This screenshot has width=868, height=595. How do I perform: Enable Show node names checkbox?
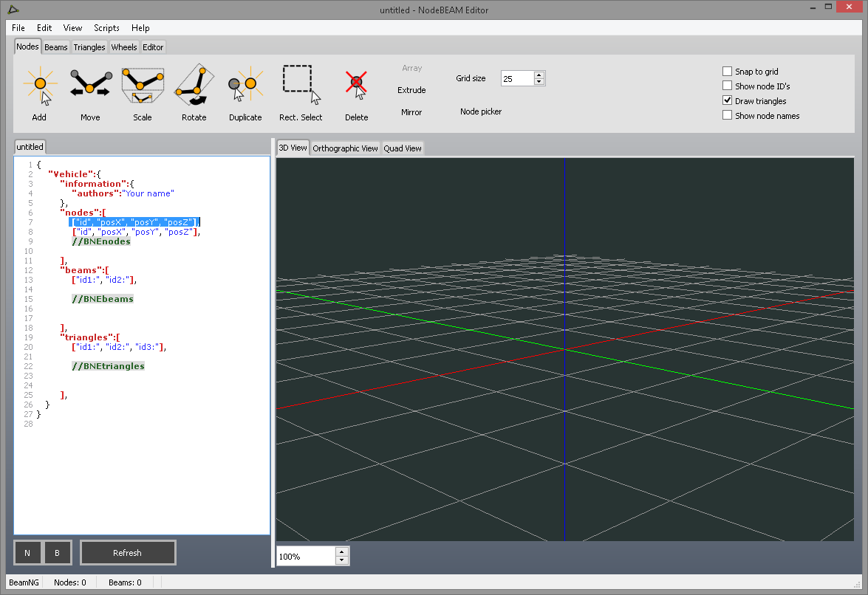pyautogui.click(x=728, y=115)
